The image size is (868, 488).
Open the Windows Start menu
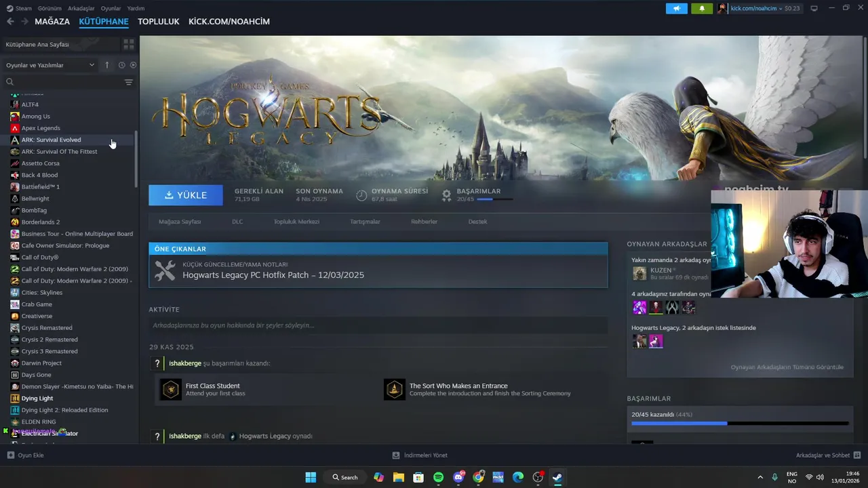coord(311,477)
